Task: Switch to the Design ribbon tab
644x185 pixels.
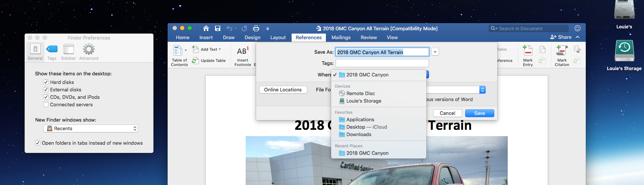Action: click(252, 37)
